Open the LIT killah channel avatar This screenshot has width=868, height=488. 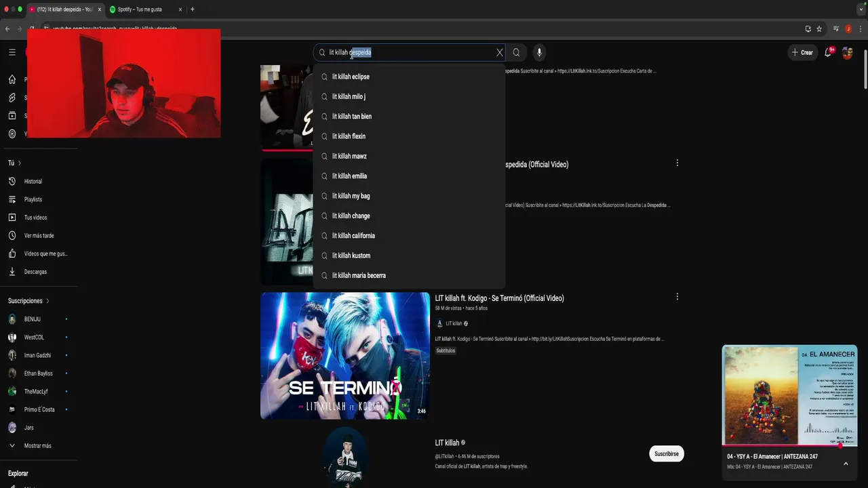(x=345, y=456)
